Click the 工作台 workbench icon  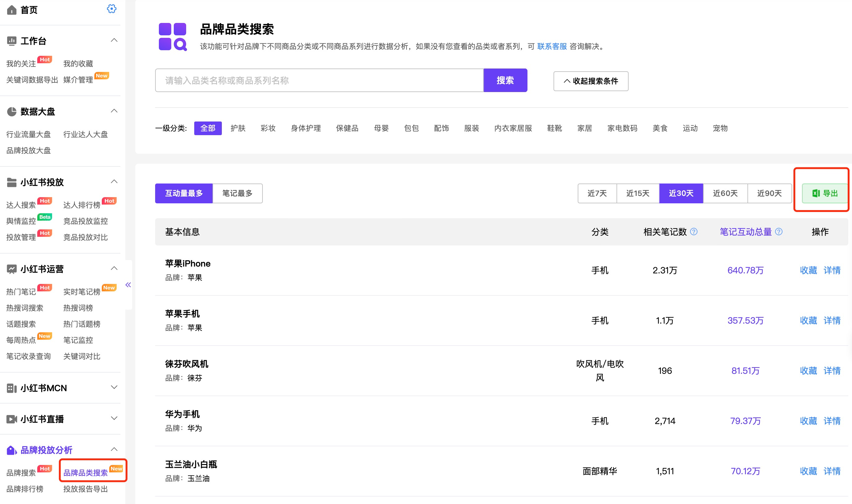(x=11, y=41)
